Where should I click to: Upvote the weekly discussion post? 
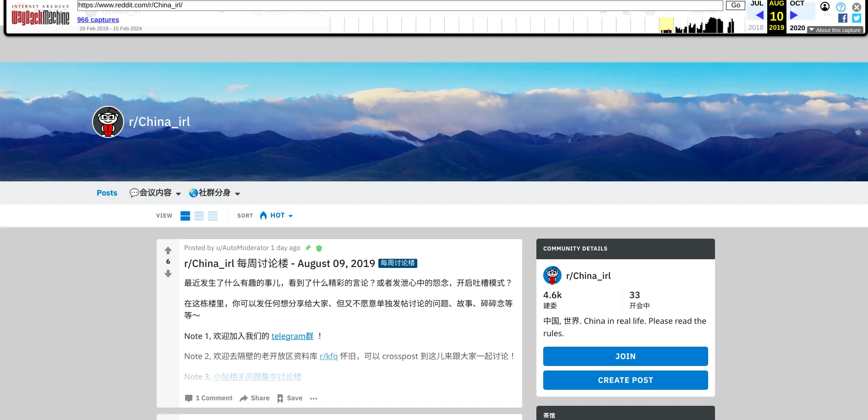pos(168,251)
